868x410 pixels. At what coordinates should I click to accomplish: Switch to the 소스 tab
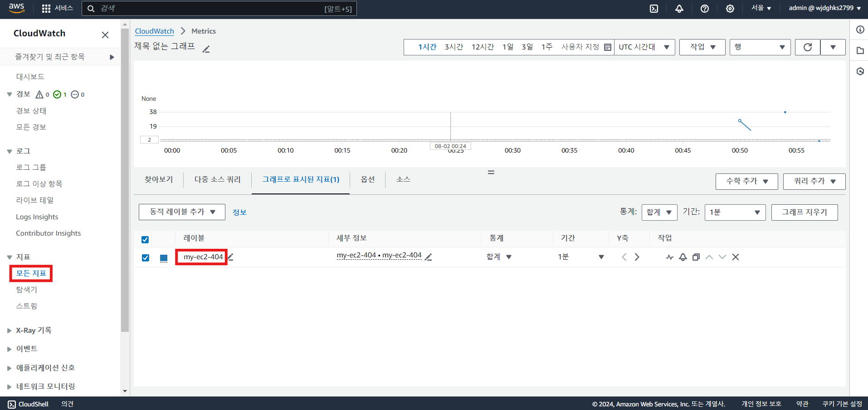point(403,180)
